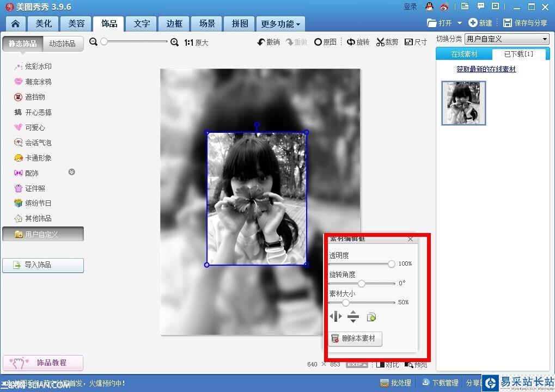
Task: Set view to 1:1 原大
Action: coord(196,42)
